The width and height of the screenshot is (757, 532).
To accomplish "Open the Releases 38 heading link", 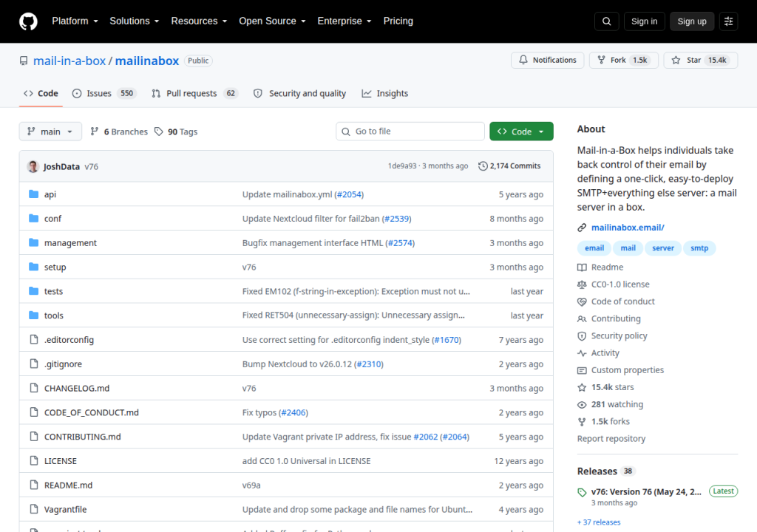I will click(x=606, y=471).
